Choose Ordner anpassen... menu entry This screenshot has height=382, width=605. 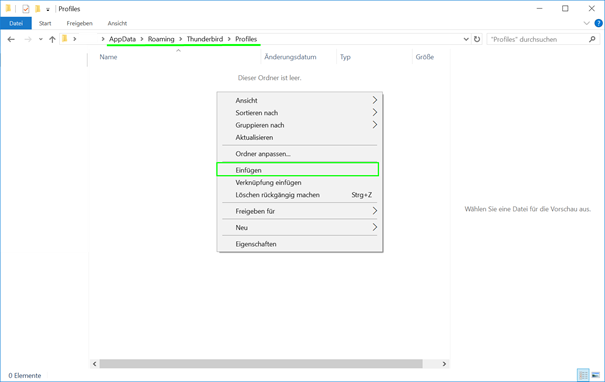pos(299,154)
